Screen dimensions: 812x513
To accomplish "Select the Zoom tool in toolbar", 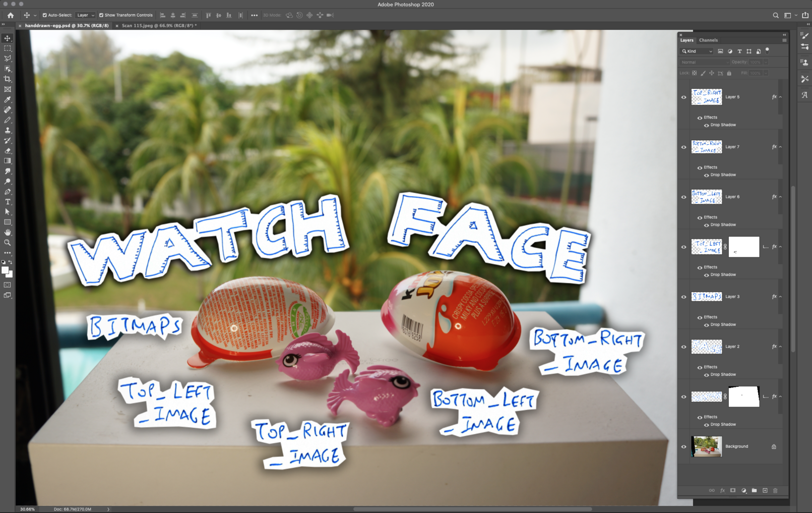I will click(8, 243).
